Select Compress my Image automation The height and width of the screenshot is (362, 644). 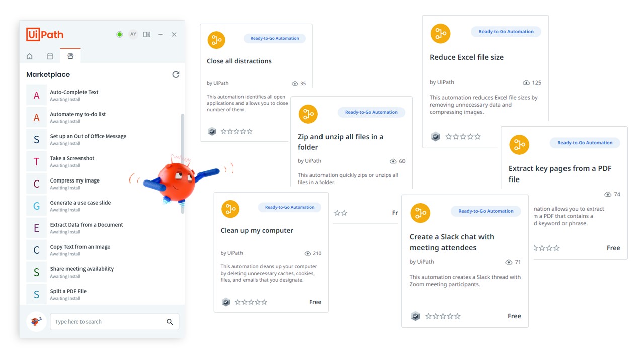click(103, 184)
